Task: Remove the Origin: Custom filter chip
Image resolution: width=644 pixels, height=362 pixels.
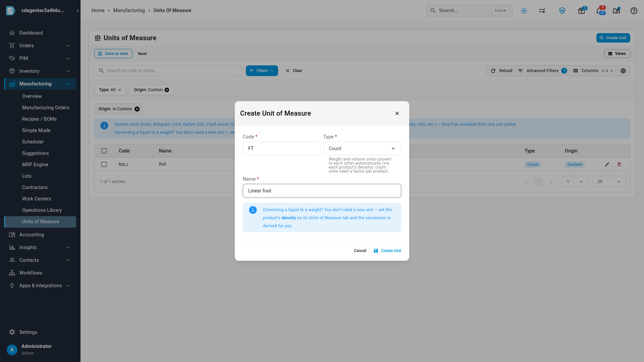Action: pos(167,90)
